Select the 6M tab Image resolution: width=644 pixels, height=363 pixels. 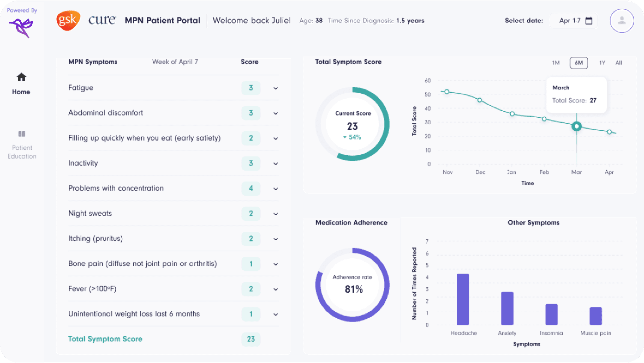pos(579,63)
